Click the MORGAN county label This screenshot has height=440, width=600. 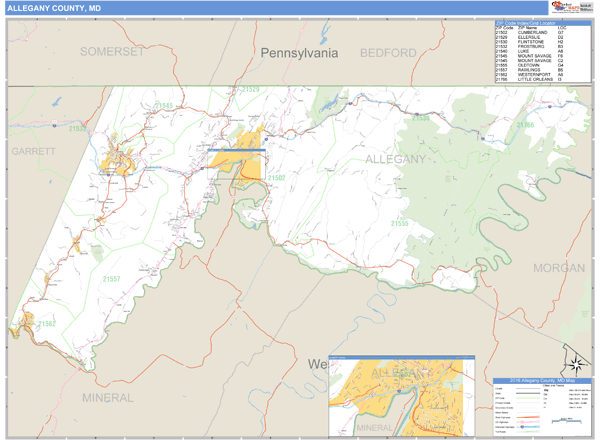tap(558, 268)
